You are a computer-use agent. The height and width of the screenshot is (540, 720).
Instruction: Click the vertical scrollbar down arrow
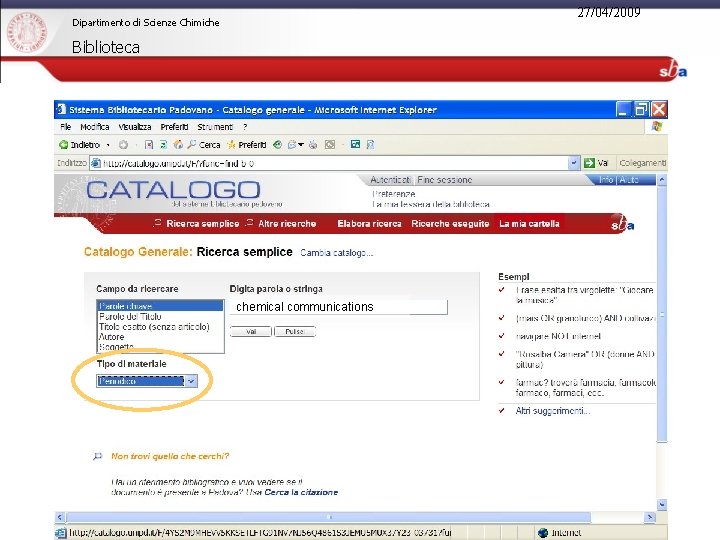tap(662, 505)
